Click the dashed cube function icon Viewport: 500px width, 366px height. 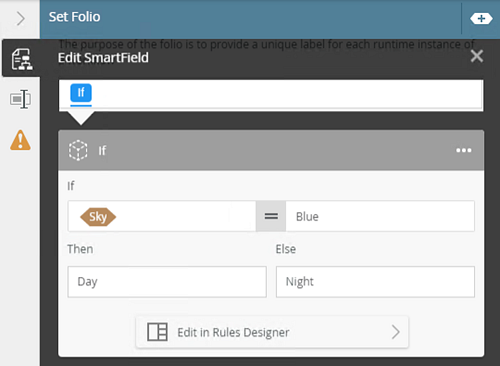point(78,150)
